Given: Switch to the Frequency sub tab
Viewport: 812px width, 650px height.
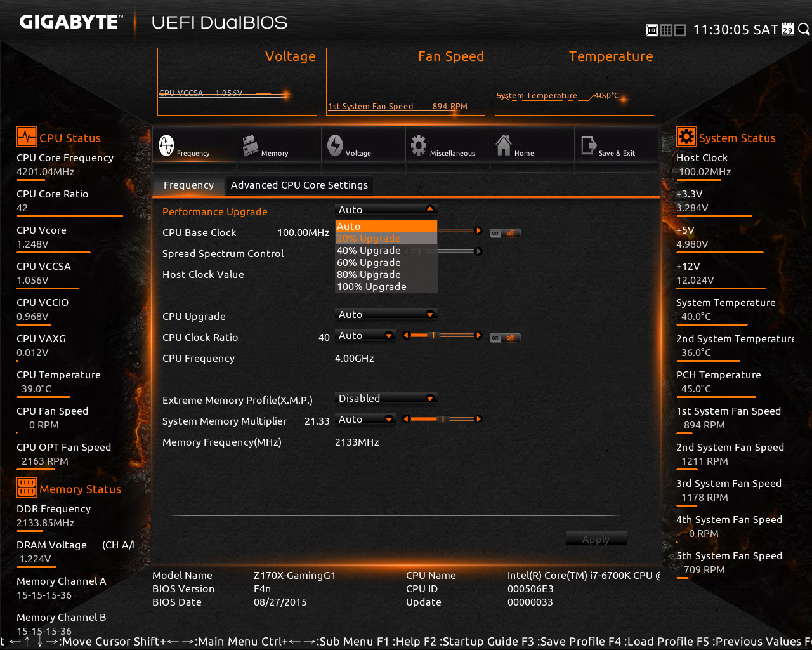Looking at the screenshot, I should click(x=188, y=185).
